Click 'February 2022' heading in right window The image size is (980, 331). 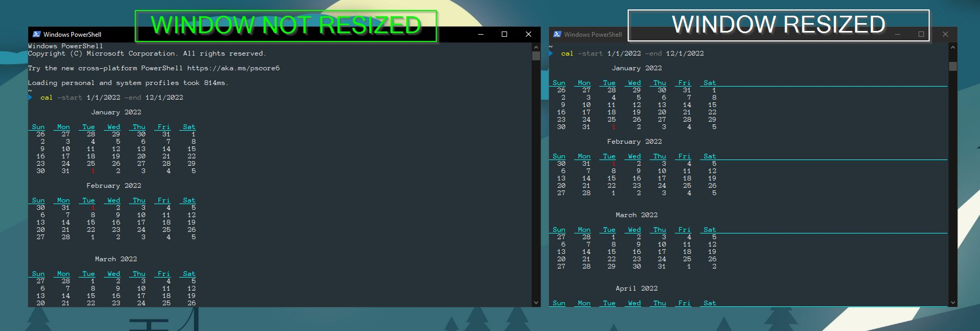634,142
